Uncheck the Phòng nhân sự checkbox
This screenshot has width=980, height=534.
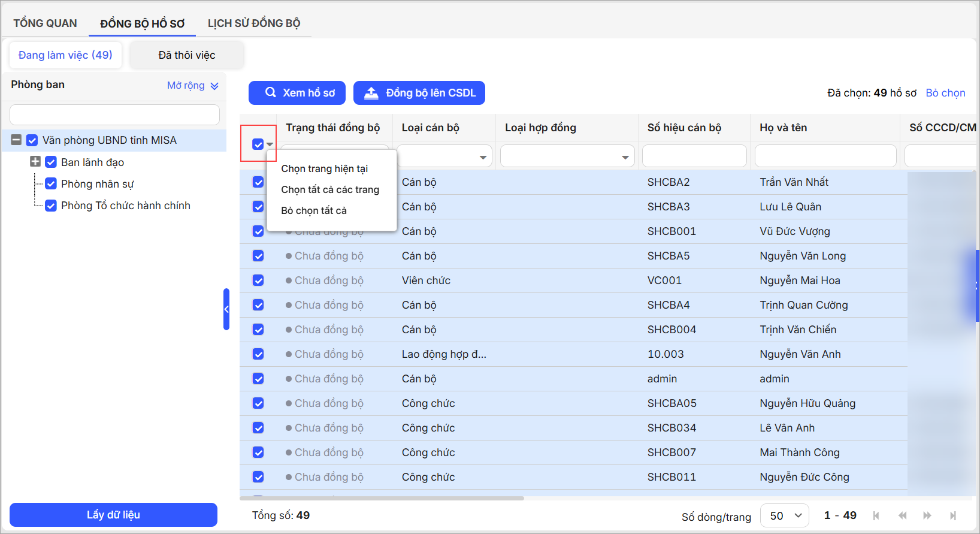click(51, 184)
